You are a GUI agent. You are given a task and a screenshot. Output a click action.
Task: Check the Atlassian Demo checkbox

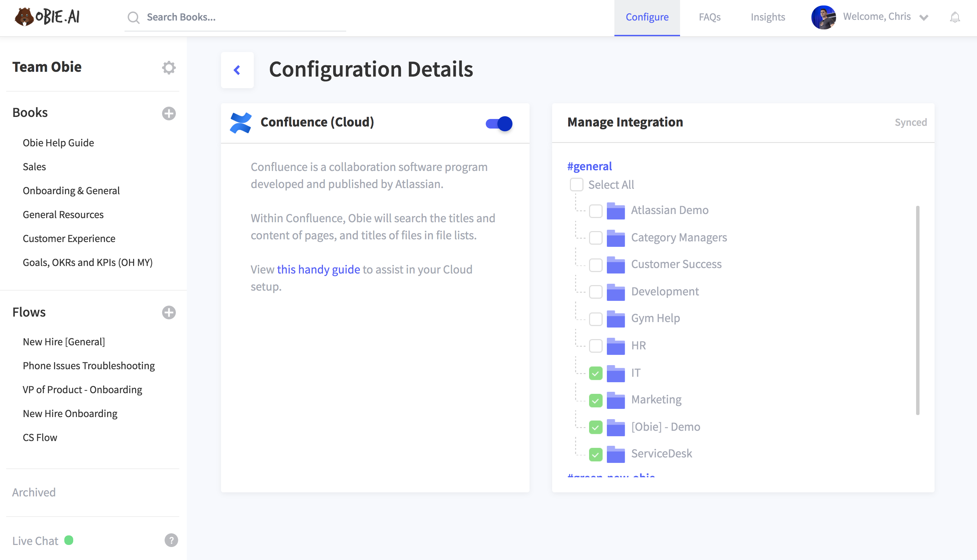click(596, 211)
